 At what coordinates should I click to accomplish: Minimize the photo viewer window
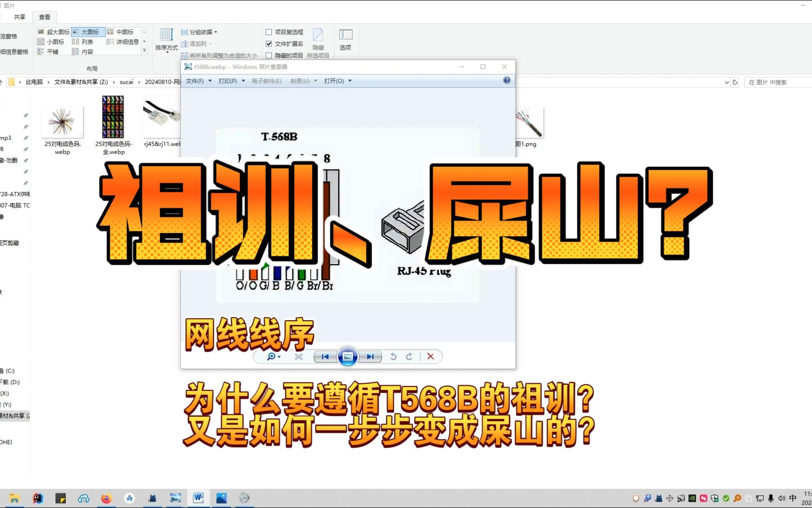click(x=462, y=67)
